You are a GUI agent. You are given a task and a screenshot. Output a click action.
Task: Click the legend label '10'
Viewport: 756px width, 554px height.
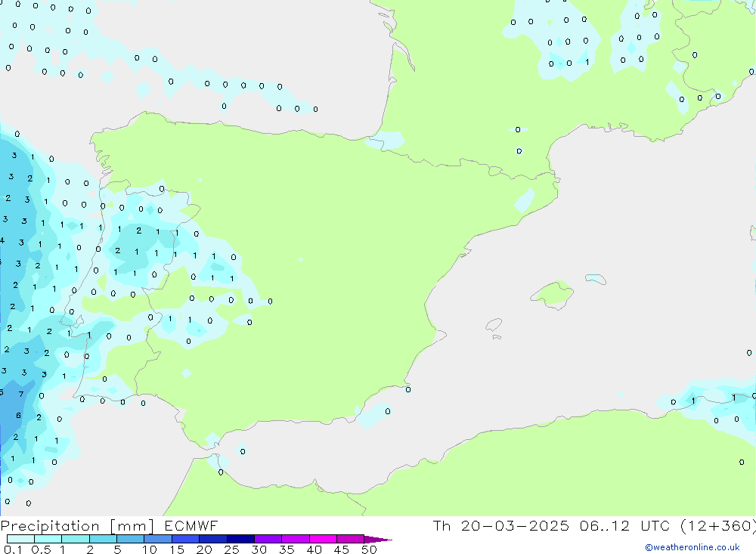[x=150, y=549]
